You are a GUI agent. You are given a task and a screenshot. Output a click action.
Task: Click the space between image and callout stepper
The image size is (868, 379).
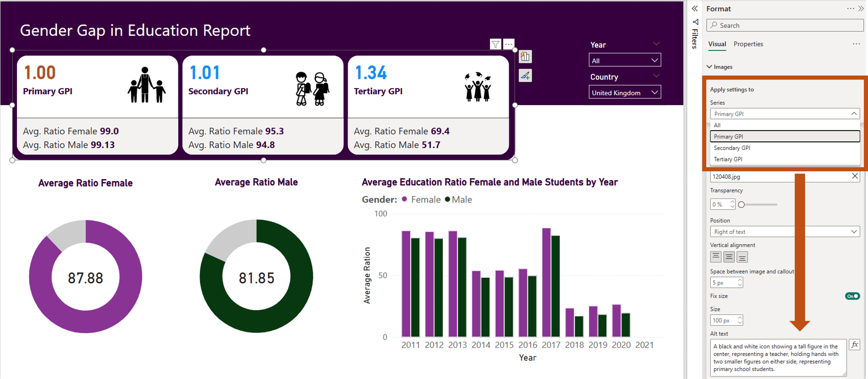[x=740, y=282]
